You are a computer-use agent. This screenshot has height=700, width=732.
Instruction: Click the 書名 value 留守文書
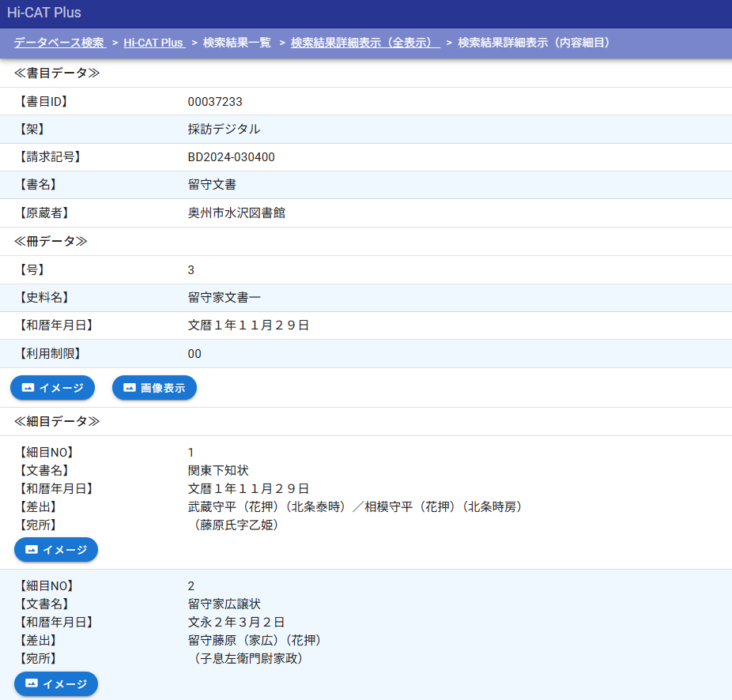coord(212,185)
